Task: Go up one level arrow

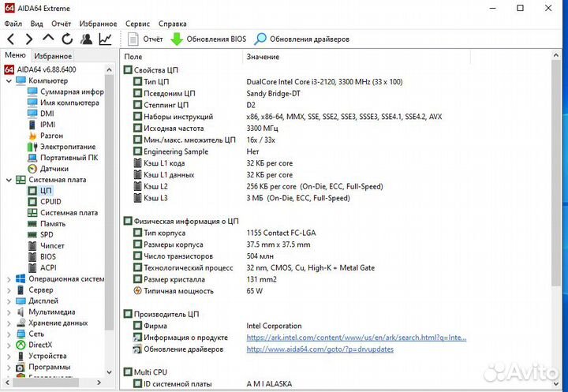Action: click(x=48, y=39)
